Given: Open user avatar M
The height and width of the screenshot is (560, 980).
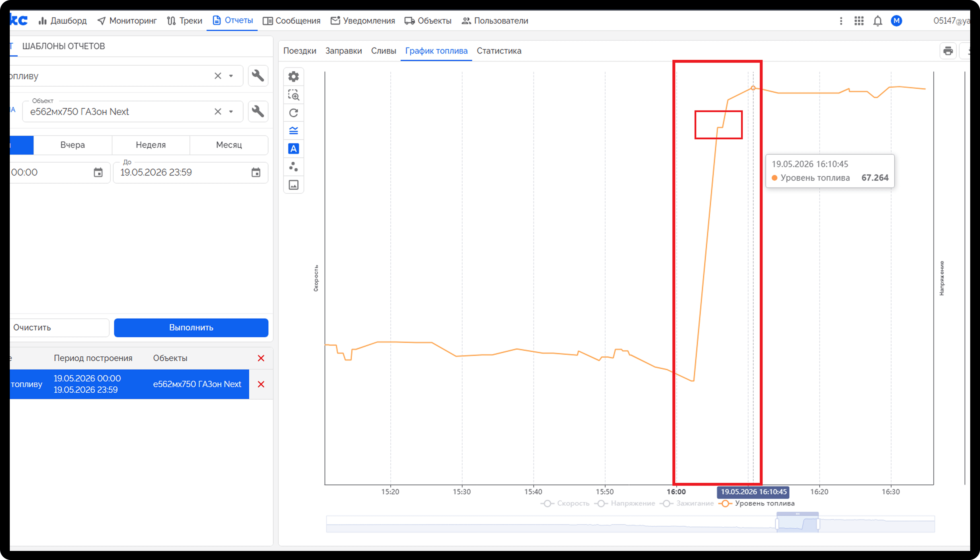Looking at the screenshot, I should [x=897, y=21].
